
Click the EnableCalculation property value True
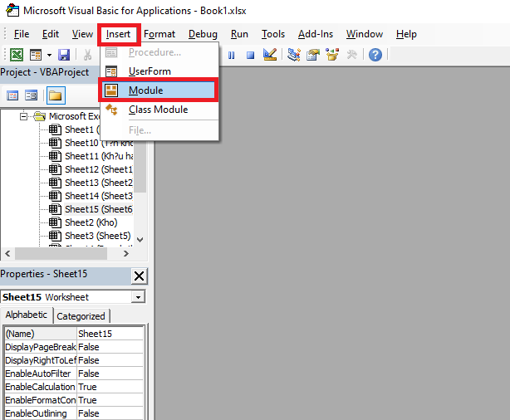pos(110,387)
